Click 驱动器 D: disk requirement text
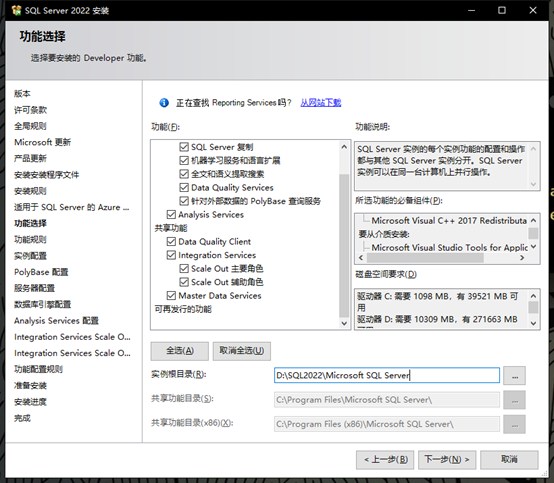Screen dimensions: 554x483 click(x=437, y=319)
